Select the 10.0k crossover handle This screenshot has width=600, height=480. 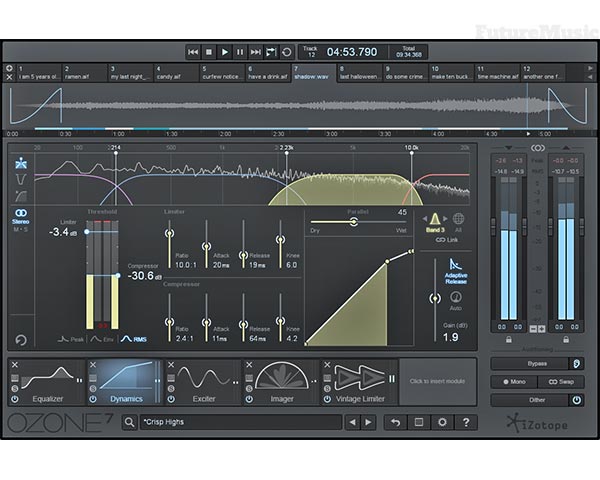click(412, 153)
